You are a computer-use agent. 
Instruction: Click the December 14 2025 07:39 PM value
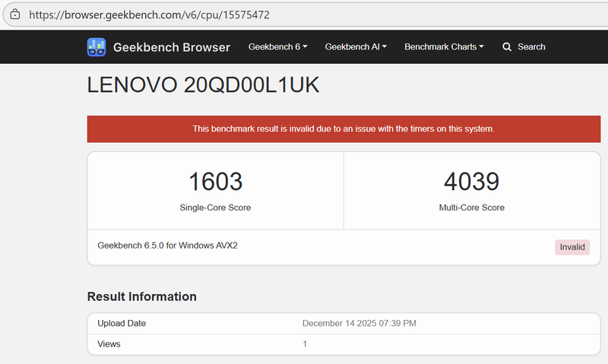359,323
